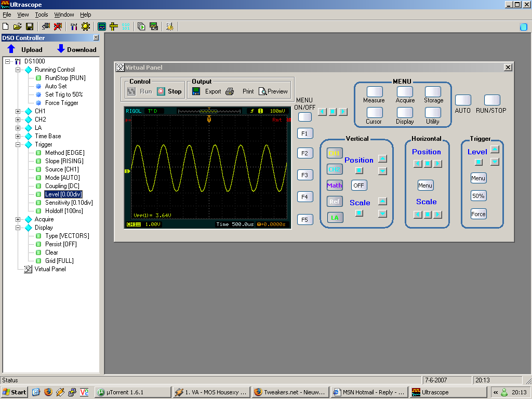
Task: Expand the Time Base tree node
Action: coord(18,136)
